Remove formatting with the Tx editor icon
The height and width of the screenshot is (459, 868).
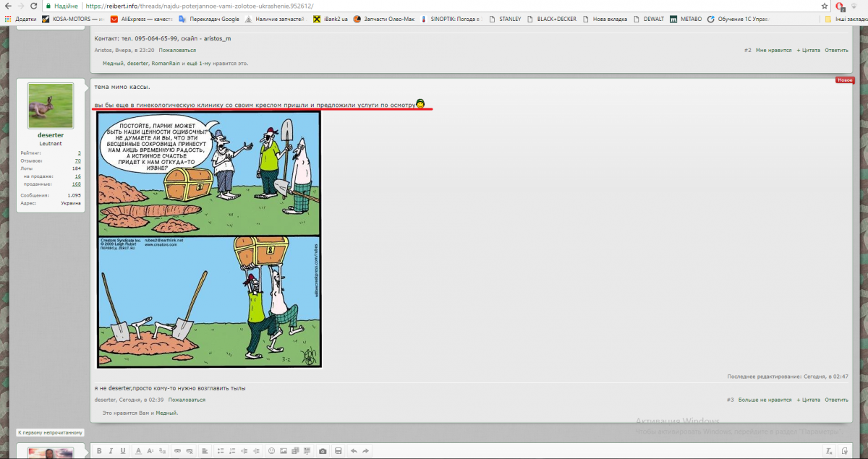point(830,451)
